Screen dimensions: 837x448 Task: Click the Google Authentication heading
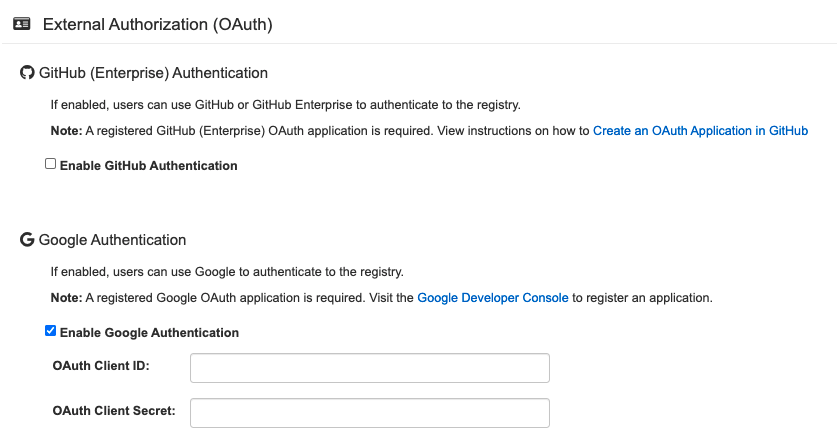pyautogui.click(x=112, y=240)
